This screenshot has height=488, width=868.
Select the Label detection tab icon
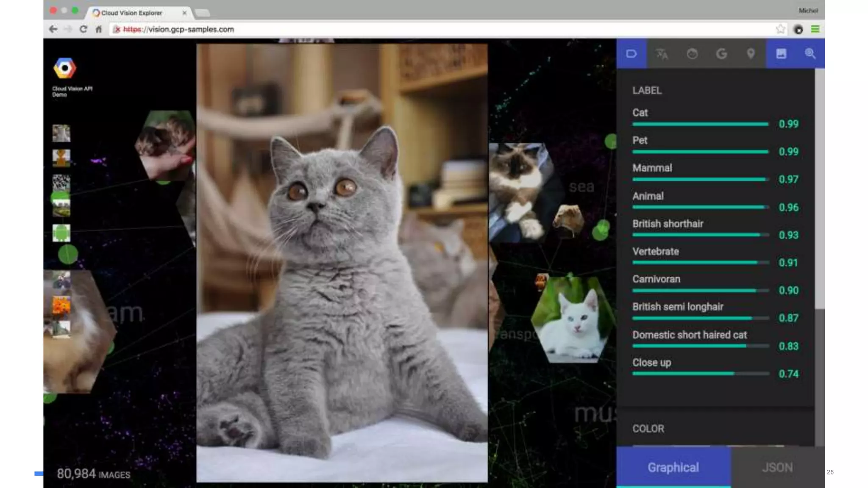point(631,54)
